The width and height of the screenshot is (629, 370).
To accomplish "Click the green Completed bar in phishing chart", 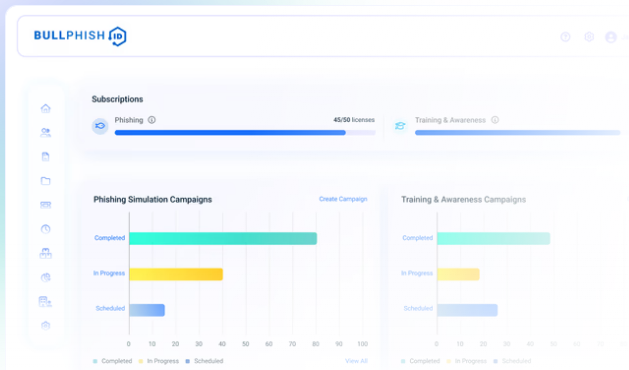I will [x=223, y=238].
